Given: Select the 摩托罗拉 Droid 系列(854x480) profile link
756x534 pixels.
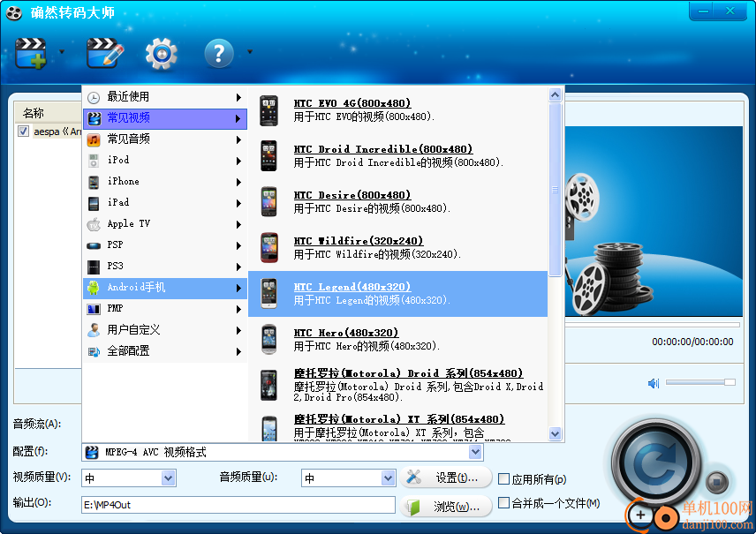Looking at the screenshot, I should click(408, 373).
